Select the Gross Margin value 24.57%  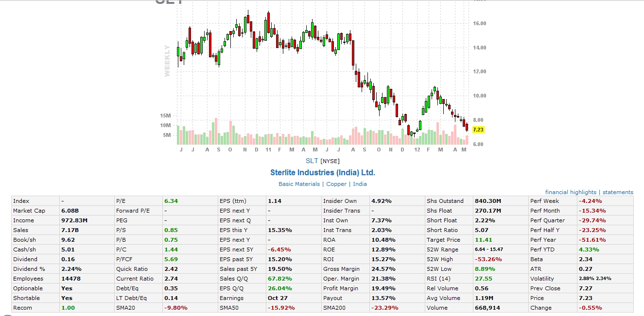coord(383,269)
